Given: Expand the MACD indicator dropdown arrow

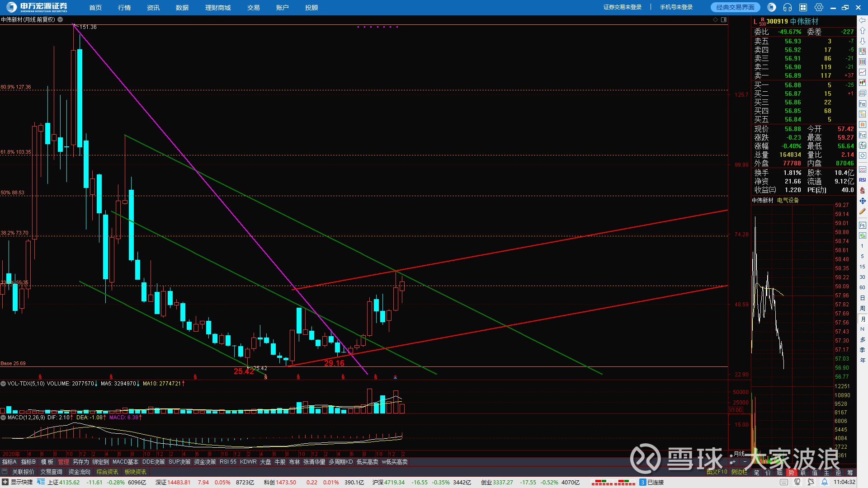Looking at the screenshot, I should click(x=3, y=418).
